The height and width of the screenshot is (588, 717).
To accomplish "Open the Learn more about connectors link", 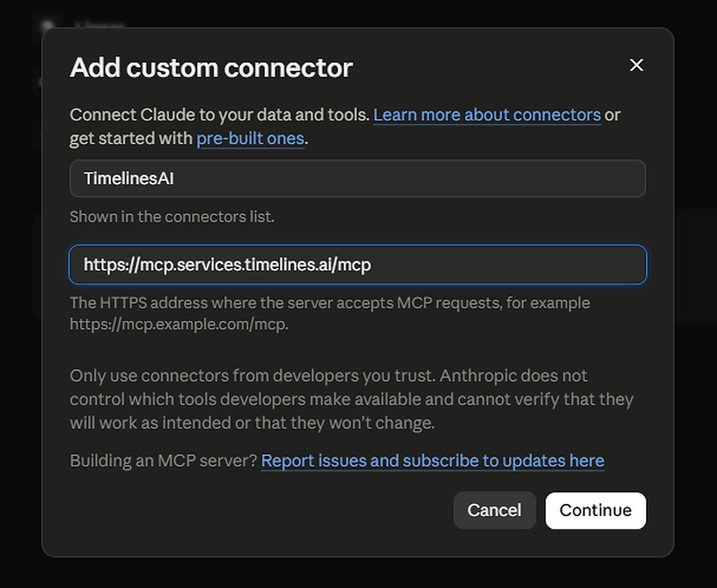I will coord(487,115).
